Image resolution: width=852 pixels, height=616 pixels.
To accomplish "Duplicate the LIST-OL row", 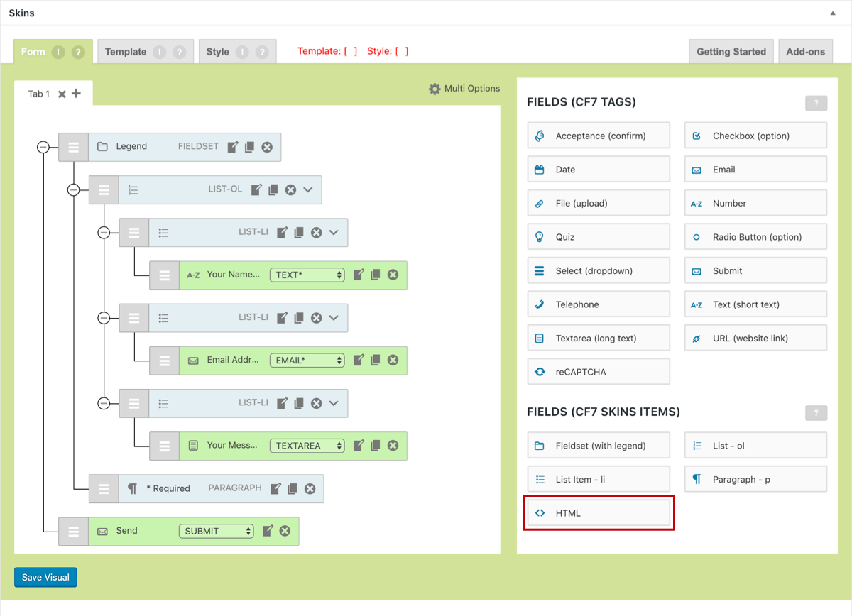I will tap(273, 189).
